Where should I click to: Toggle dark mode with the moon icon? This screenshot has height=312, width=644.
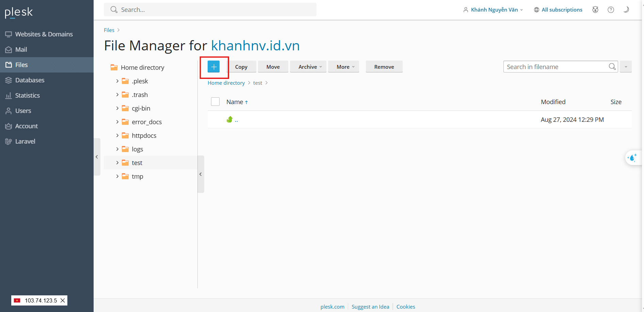click(626, 10)
